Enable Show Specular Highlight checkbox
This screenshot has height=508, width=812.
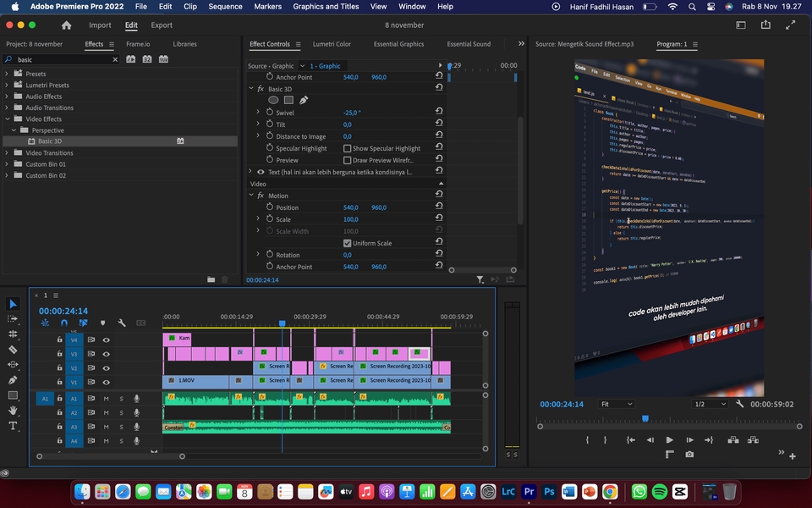click(x=348, y=148)
